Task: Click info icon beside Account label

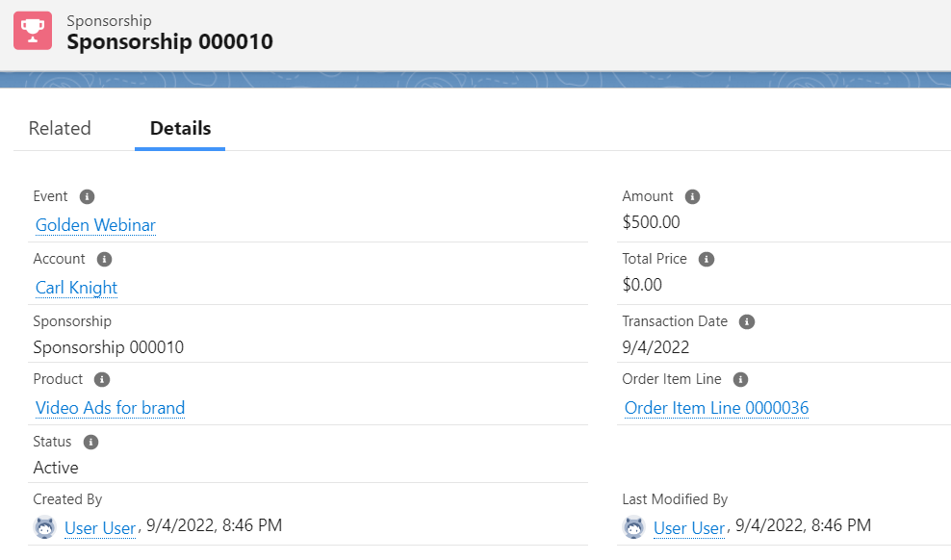Action: 105,259
